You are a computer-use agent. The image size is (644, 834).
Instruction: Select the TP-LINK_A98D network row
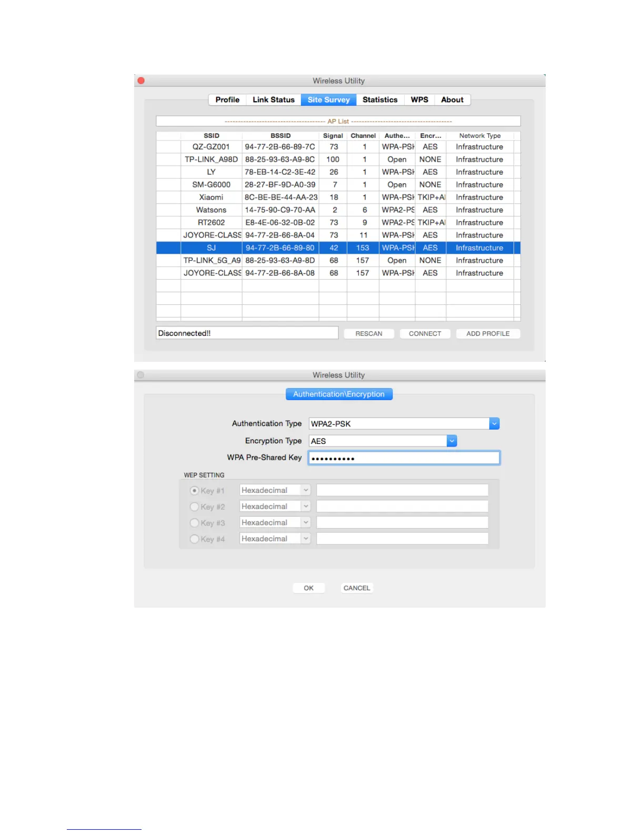click(x=338, y=160)
